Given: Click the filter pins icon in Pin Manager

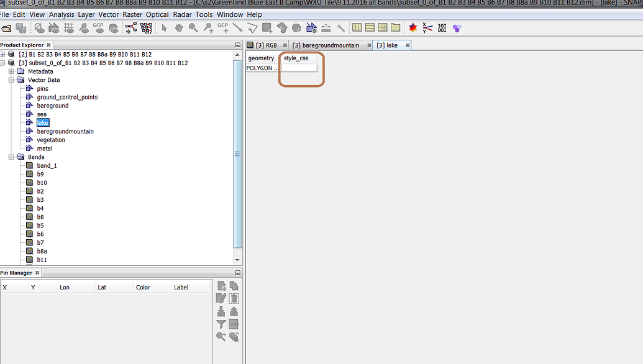Looking at the screenshot, I should pyautogui.click(x=221, y=324).
